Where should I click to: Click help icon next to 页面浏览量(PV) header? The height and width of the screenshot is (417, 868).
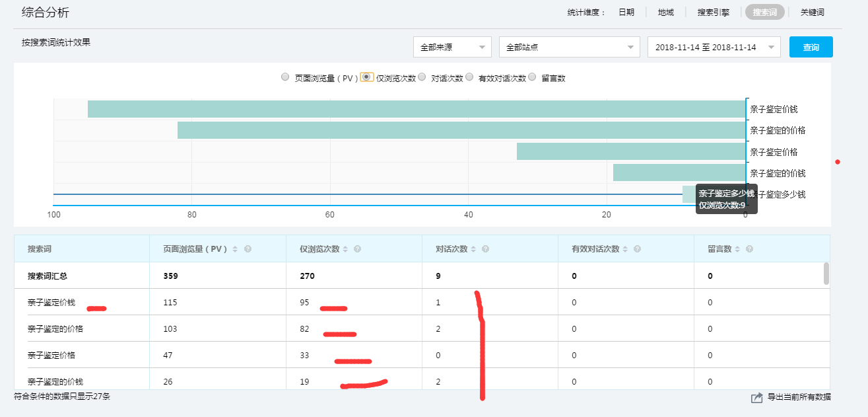click(x=248, y=249)
